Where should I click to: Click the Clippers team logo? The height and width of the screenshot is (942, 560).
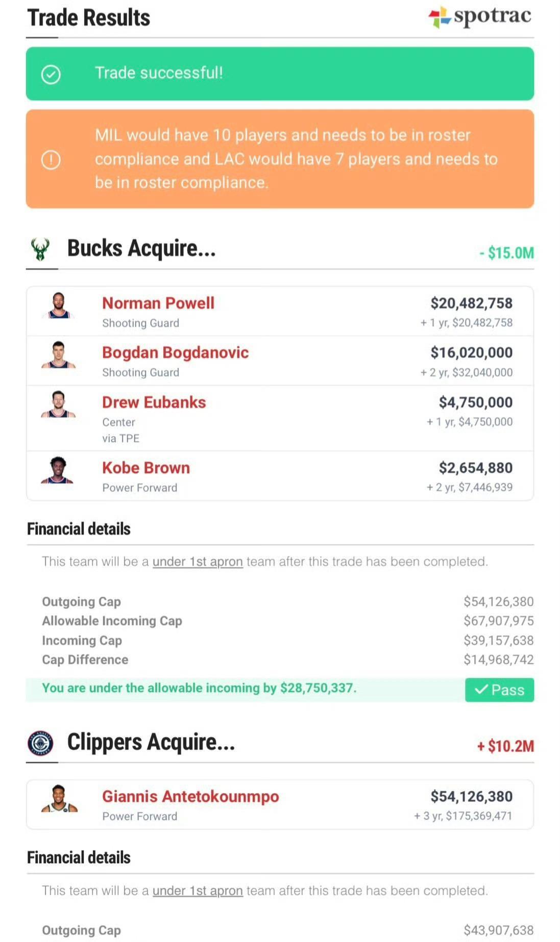(40, 743)
